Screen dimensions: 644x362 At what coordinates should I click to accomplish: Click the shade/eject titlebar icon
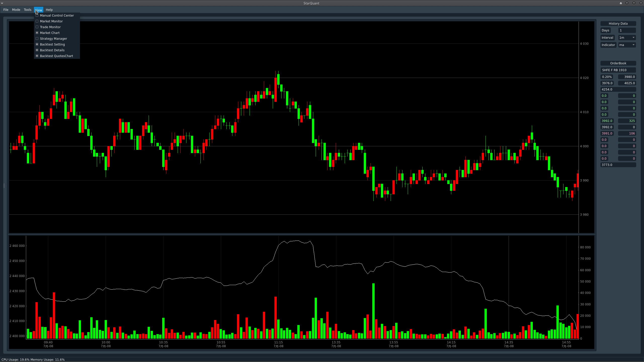pos(621,3)
